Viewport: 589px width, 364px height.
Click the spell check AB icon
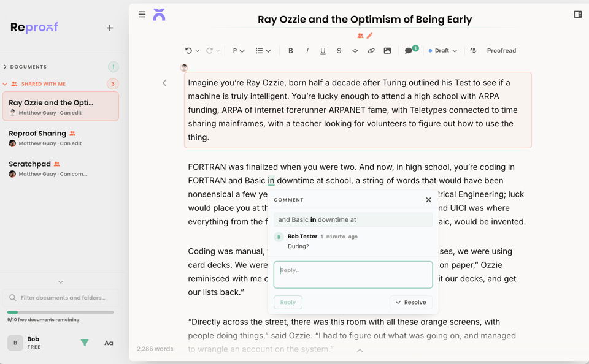click(x=473, y=51)
